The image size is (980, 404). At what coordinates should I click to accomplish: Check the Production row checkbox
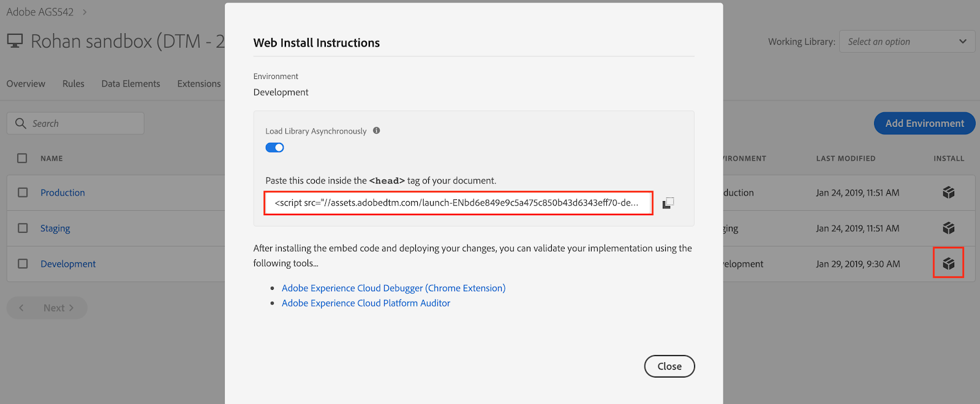tap(23, 192)
